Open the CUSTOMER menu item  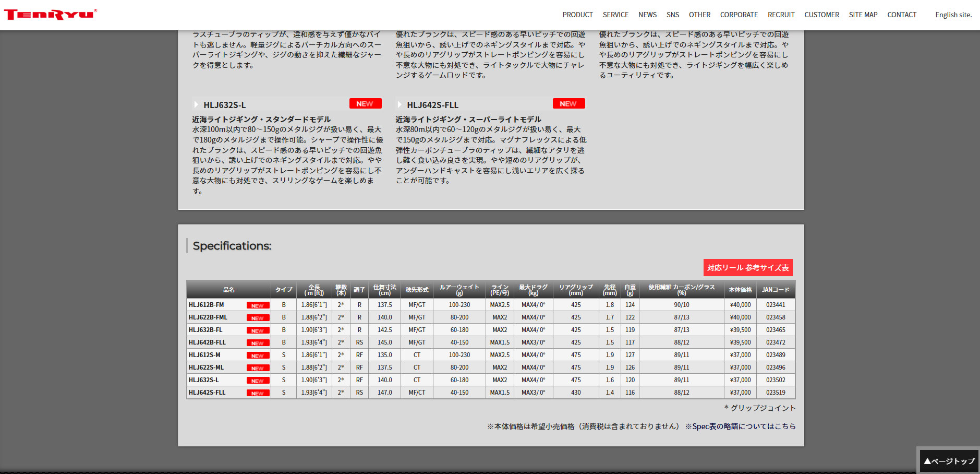[x=821, y=15]
